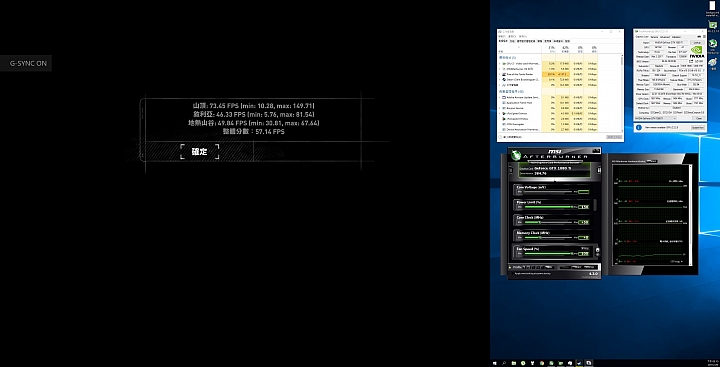
Task: Click the info icon in update notification
Action: pyautogui.click(x=639, y=127)
